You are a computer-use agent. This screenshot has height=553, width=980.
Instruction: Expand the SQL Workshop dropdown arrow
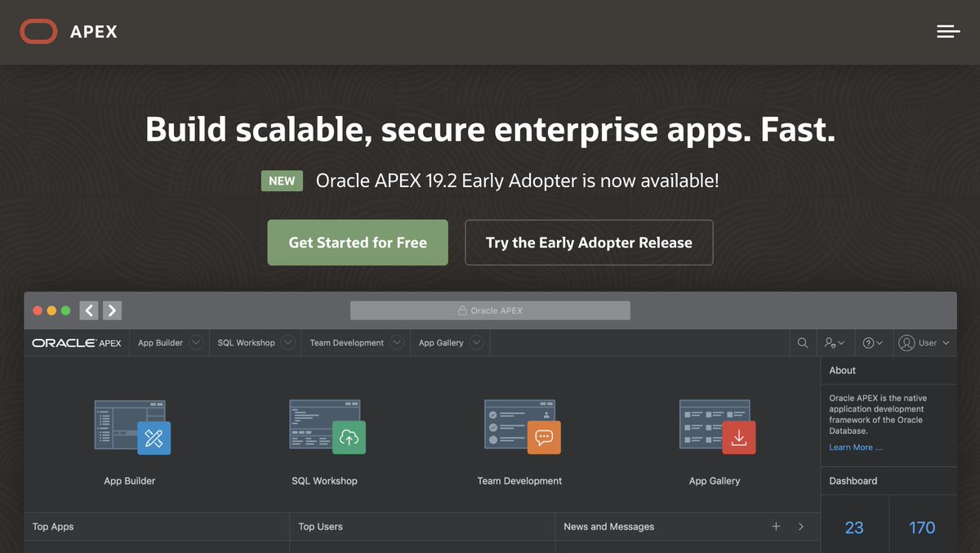(288, 343)
